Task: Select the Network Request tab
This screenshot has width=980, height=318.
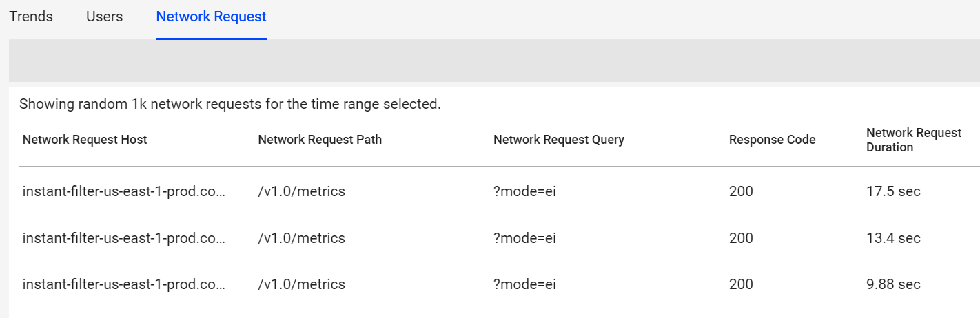Action: tap(211, 17)
